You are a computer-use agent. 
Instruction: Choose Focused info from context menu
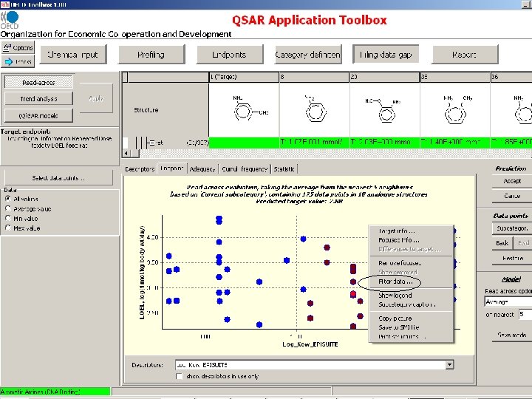pos(399,240)
